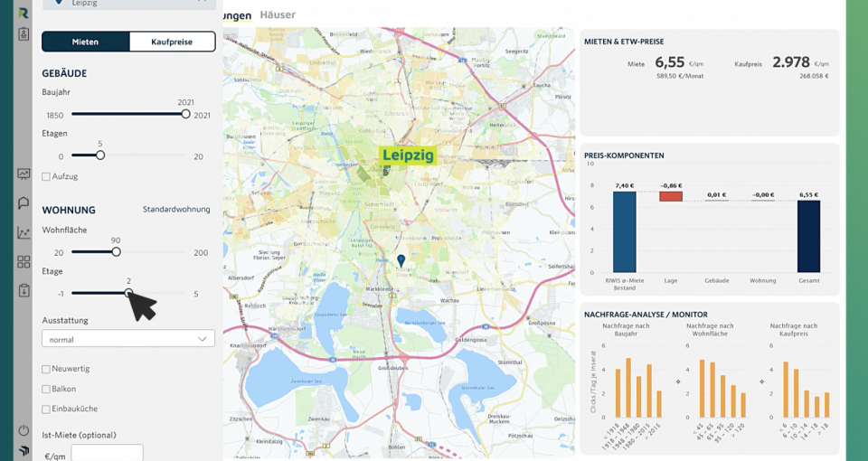Open the presentation chart icon in sidebar
The height and width of the screenshot is (461, 868).
click(x=24, y=174)
